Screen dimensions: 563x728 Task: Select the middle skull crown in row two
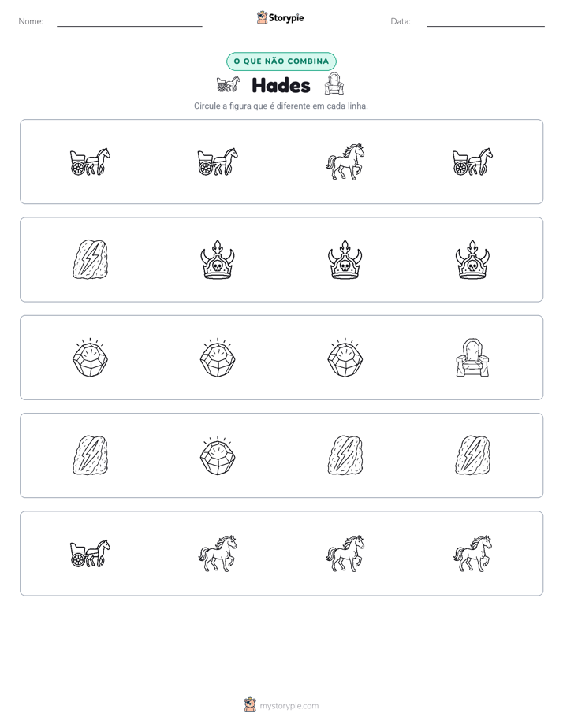[x=345, y=259]
